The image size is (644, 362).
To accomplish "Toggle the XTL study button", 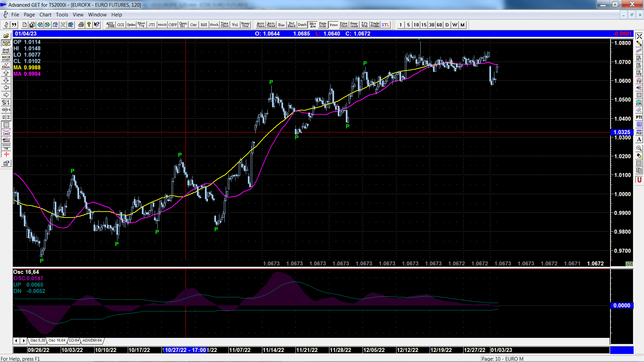I will click(x=385, y=25).
